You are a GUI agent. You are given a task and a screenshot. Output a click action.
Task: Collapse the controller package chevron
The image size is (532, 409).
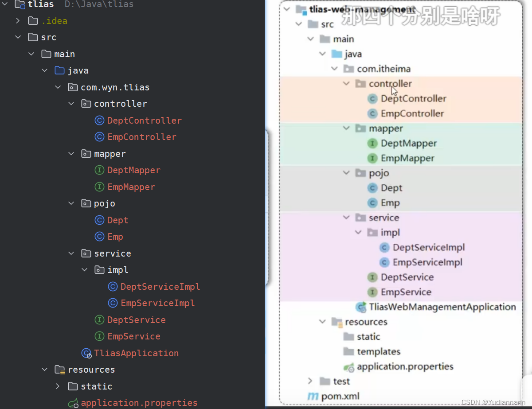[x=71, y=103]
